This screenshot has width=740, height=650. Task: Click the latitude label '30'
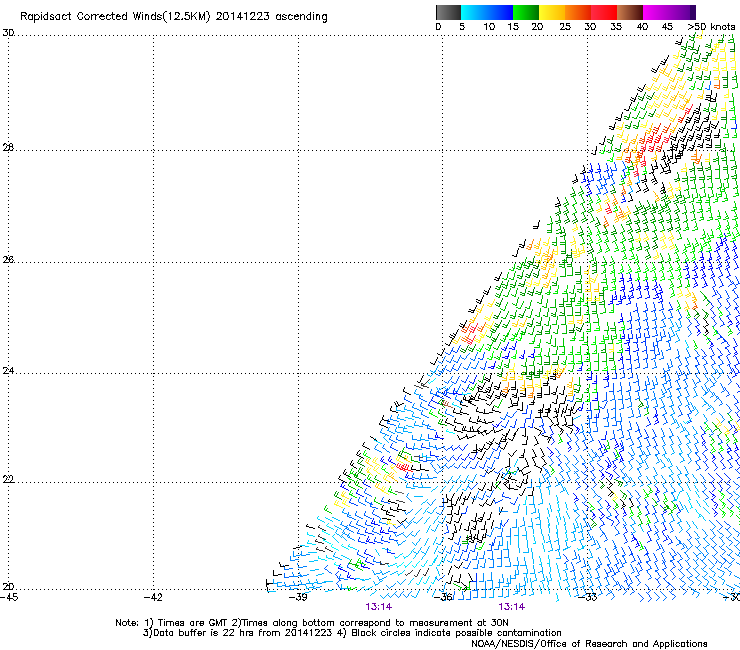click(x=8, y=33)
